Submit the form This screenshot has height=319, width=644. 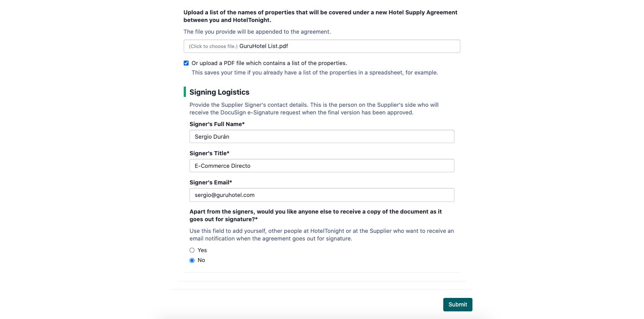coord(458,304)
